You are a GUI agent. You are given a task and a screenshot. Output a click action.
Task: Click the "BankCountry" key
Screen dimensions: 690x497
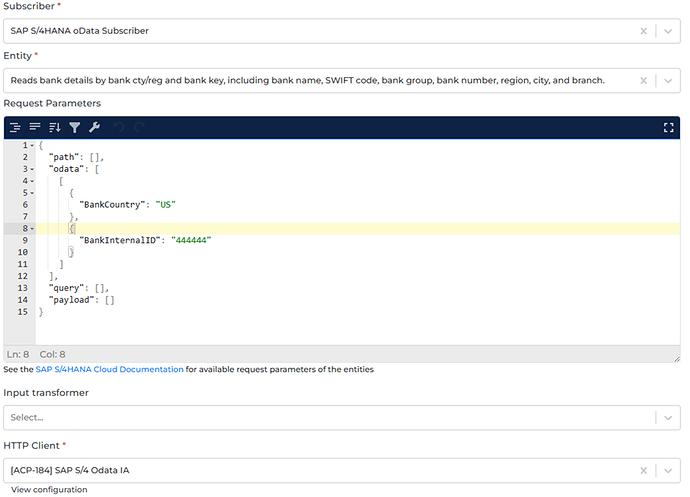(112, 205)
